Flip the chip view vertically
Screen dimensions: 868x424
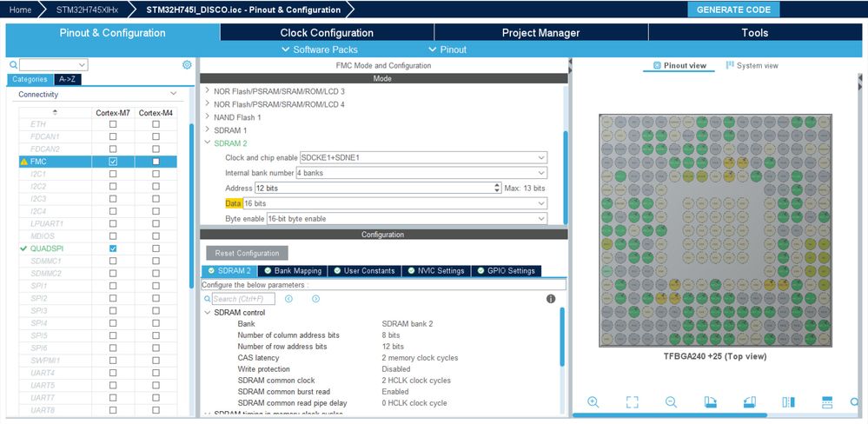click(827, 402)
